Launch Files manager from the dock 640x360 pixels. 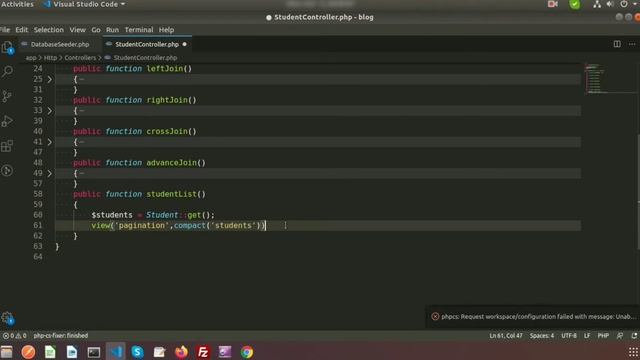coord(7,352)
